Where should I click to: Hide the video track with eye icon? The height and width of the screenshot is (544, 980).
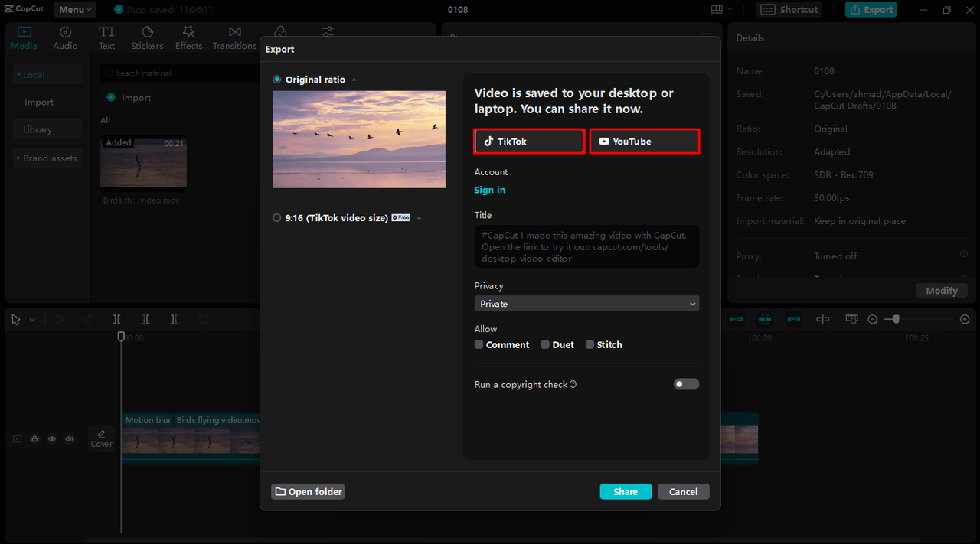click(x=52, y=438)
